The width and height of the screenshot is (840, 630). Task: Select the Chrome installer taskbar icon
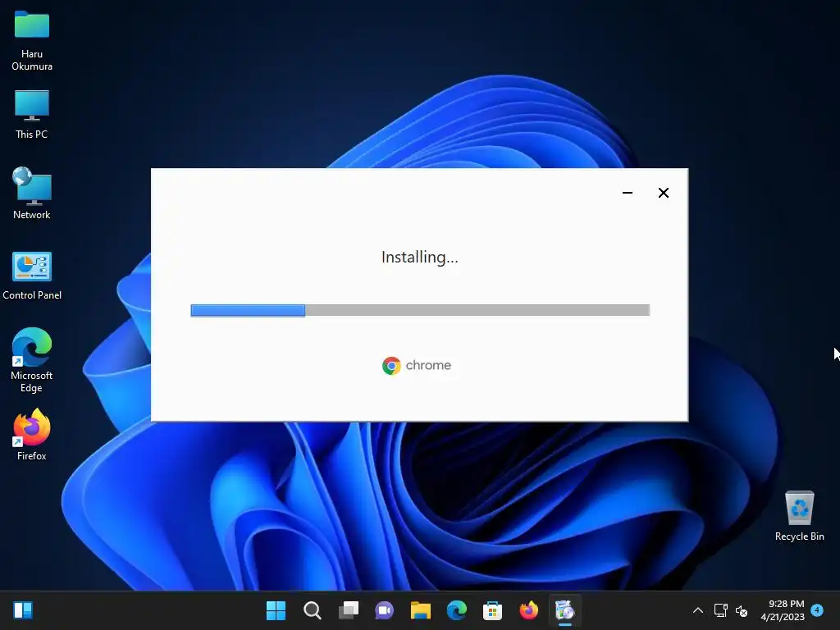click(x=564, y=610)
